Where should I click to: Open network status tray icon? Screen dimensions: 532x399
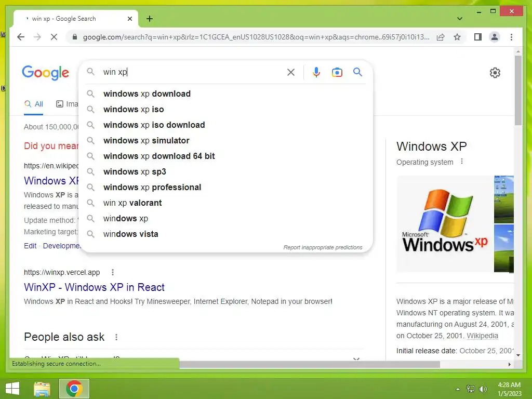[471, 389]
